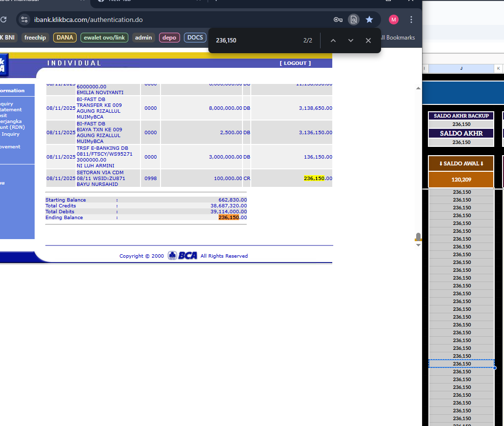Select the 236,150 value under SALDO AKHR BACKUP

click(x=461, y=124)
